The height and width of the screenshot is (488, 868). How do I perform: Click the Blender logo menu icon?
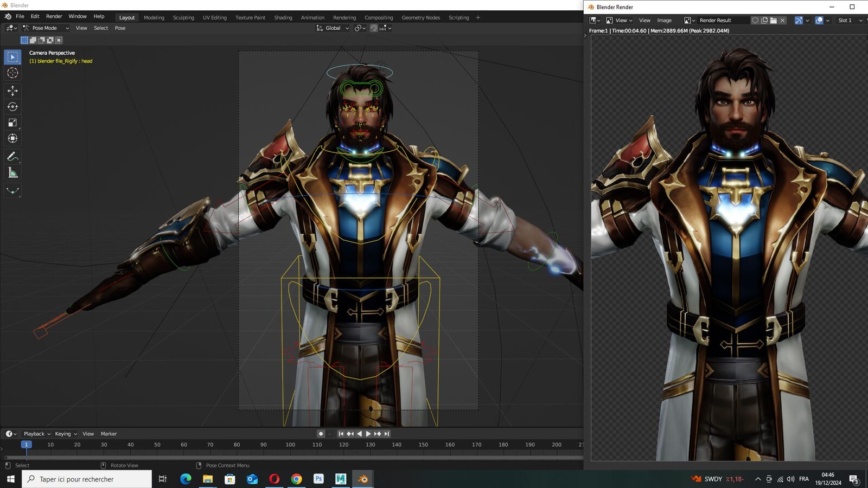point(8,17)
